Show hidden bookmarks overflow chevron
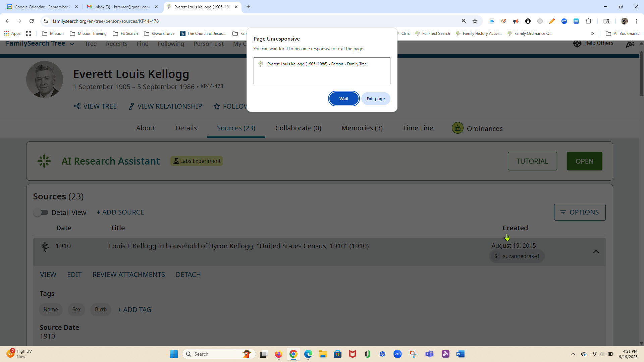The width and height of the screenshot is (644, 362). tap(592, 34)
